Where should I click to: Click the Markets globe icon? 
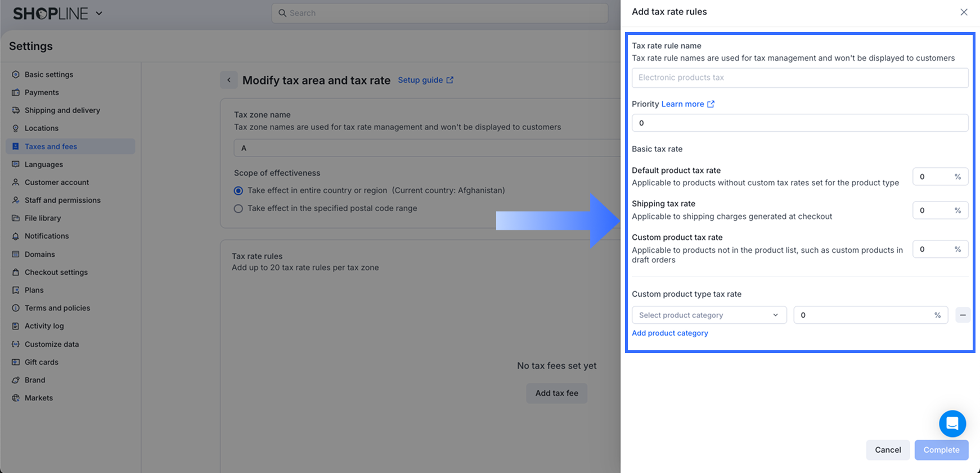pyautogui.click(x=16, y=398)
